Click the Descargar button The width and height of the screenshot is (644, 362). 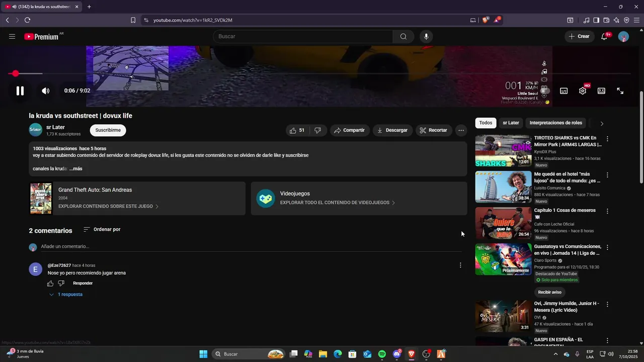coord(392,130)
